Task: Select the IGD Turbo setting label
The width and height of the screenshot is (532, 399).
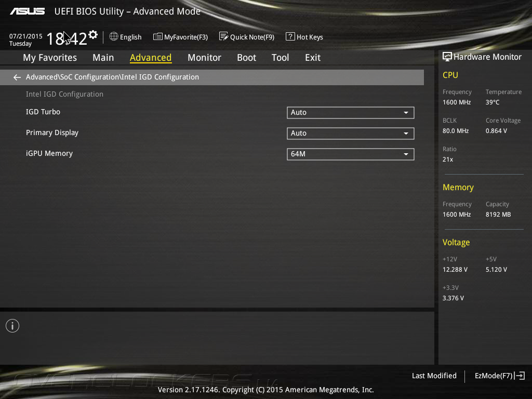Action: pyautogui.click(x=43, y=112)
